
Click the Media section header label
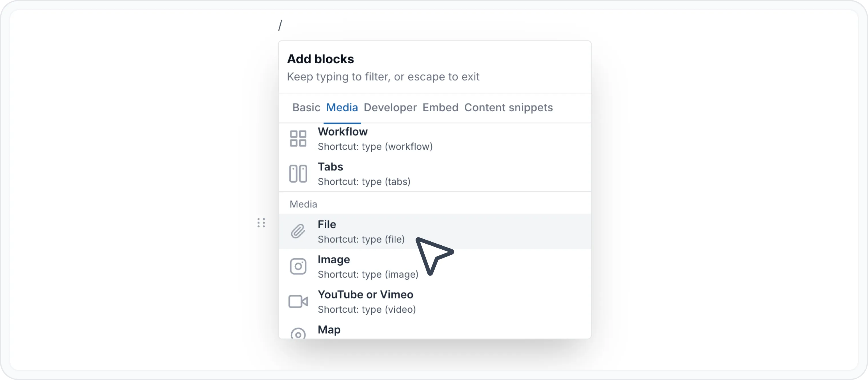coord(303,204)
